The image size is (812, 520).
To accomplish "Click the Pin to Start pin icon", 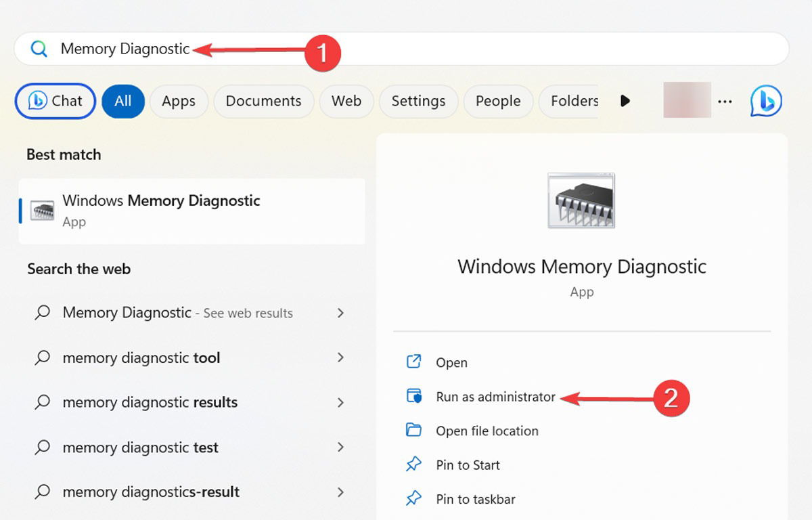I will (x=413, y=465).
